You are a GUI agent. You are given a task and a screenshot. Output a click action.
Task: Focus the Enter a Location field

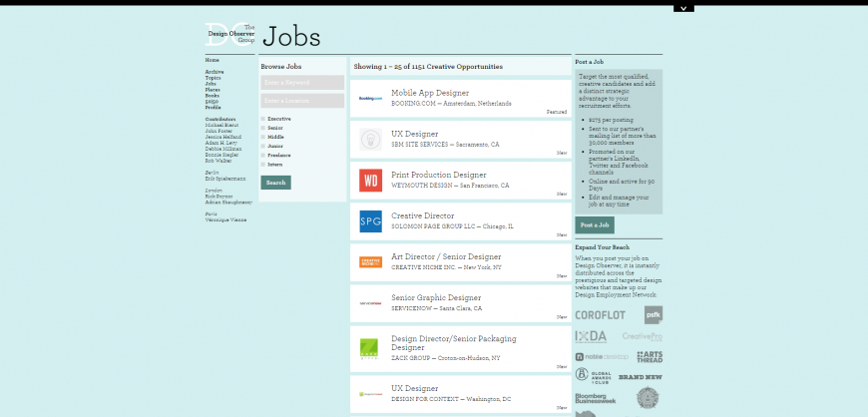pyautogui.click(x=302, y=101)
